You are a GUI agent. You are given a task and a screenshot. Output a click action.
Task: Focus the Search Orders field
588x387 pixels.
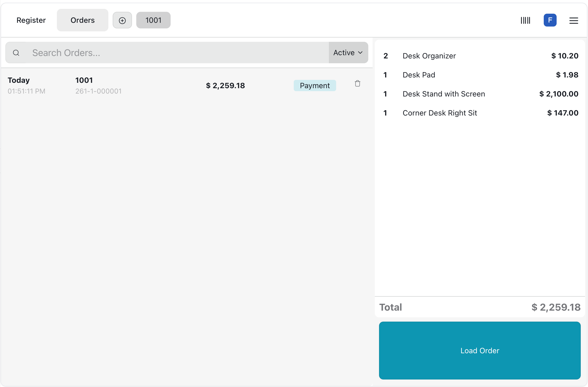coord(177,53)
